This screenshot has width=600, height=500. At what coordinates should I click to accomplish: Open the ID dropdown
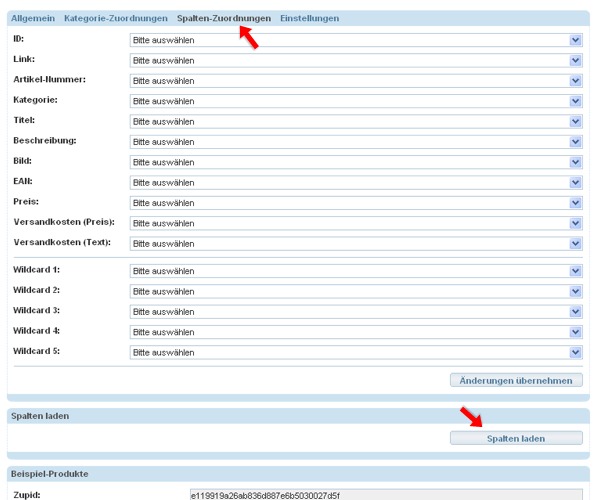356,40
